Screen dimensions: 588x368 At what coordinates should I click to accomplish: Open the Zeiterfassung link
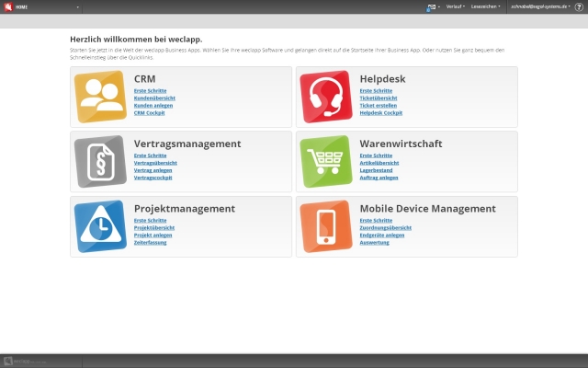pyautogui.click(x=150, y=243)
